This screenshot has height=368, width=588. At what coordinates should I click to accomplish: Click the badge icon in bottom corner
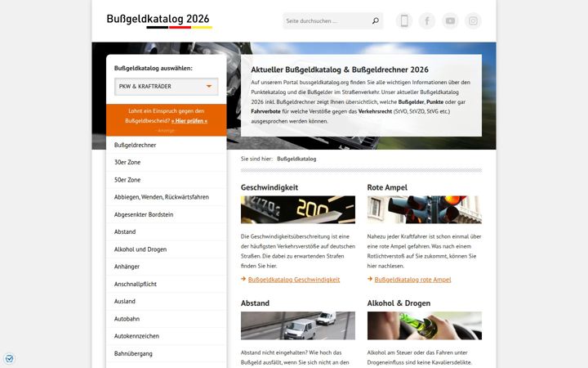point(9,359)
